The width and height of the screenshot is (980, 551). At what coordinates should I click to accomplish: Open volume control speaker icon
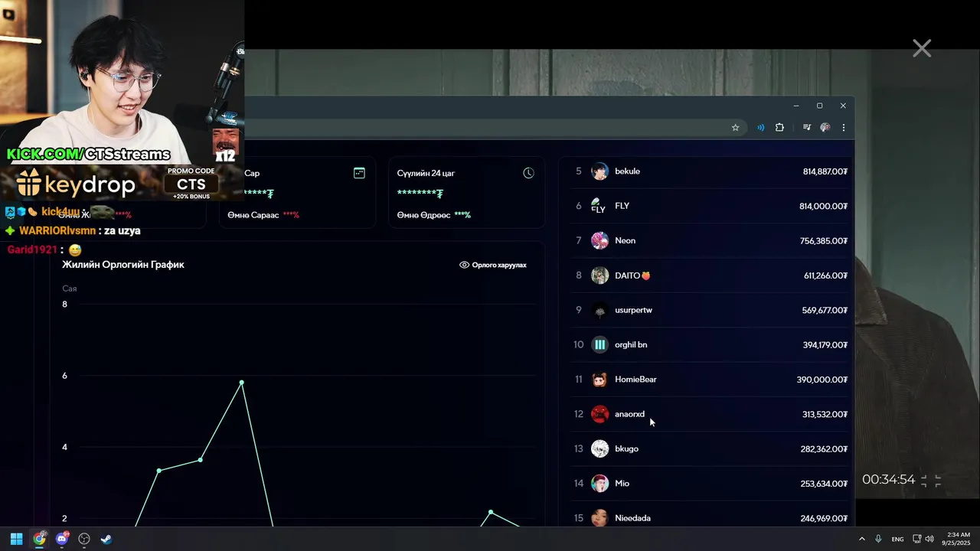click(929, 539)
